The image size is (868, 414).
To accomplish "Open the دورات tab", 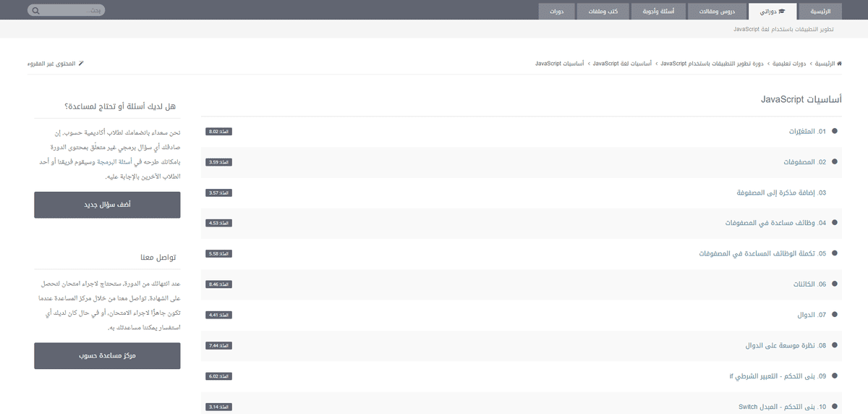I will point(556,12).
